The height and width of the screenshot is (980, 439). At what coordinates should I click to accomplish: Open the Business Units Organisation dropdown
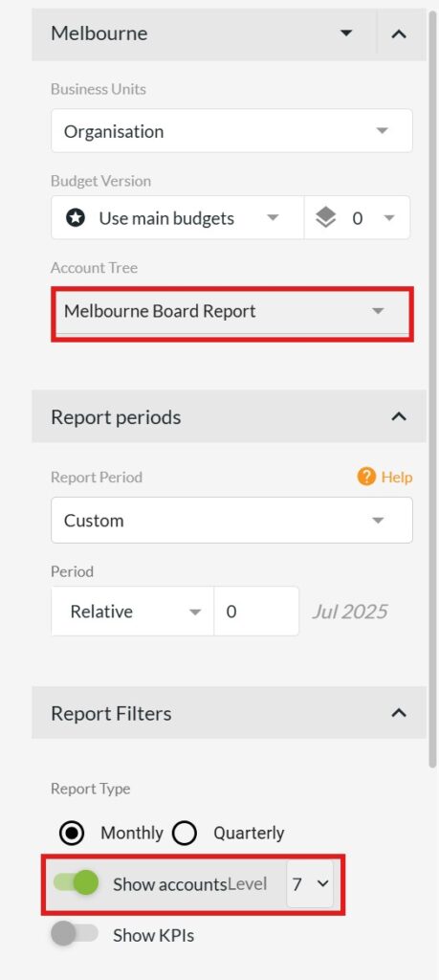click(231, 130)
